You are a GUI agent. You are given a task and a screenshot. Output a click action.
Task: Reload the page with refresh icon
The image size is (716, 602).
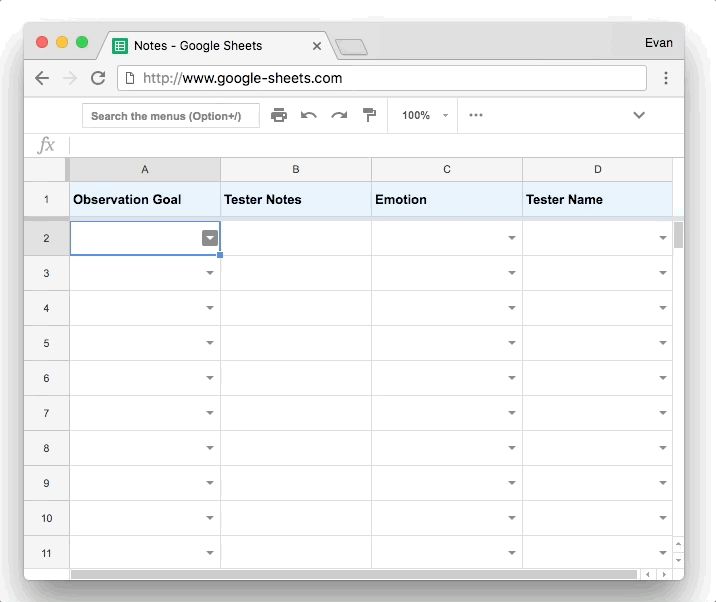[x=98, y=78]
